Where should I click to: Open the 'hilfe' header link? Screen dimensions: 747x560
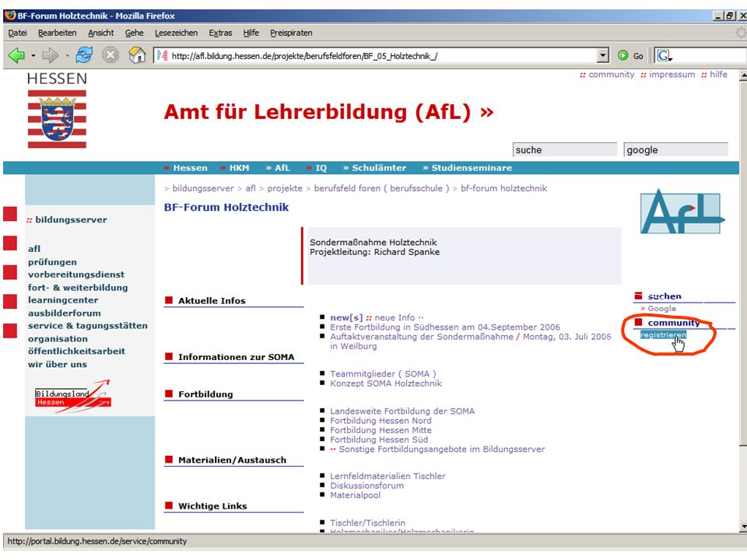718,75
